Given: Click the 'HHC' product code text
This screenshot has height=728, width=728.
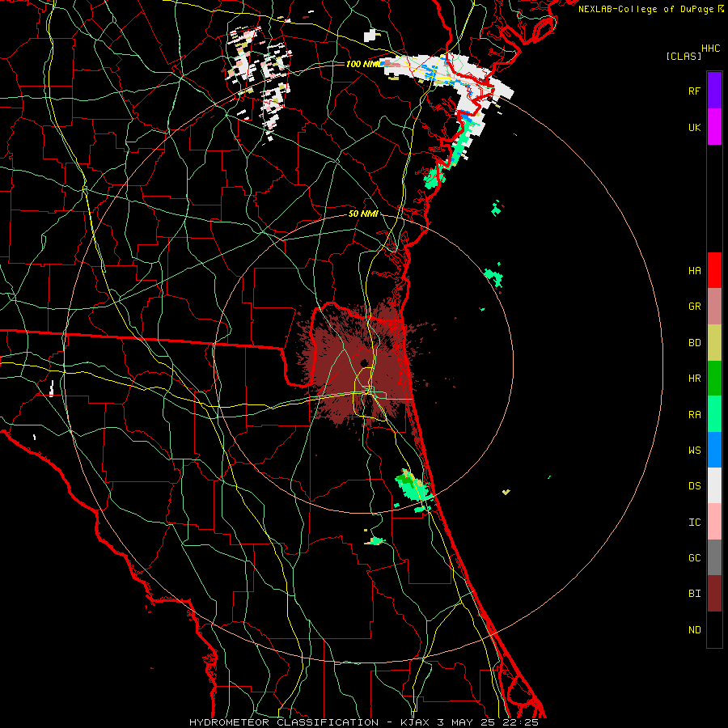Looking at the screenshot, I should (711, 49).
